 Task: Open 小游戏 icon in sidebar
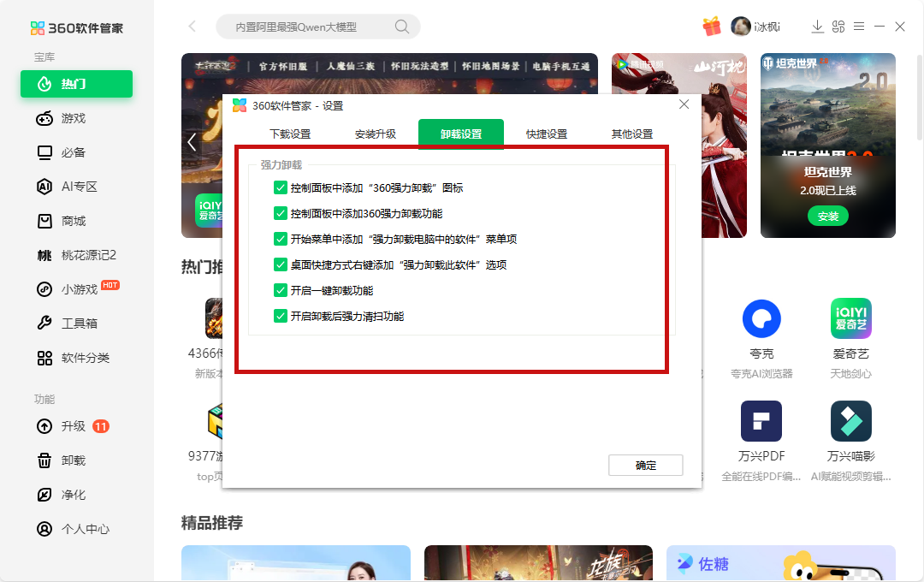click(44, 289)
